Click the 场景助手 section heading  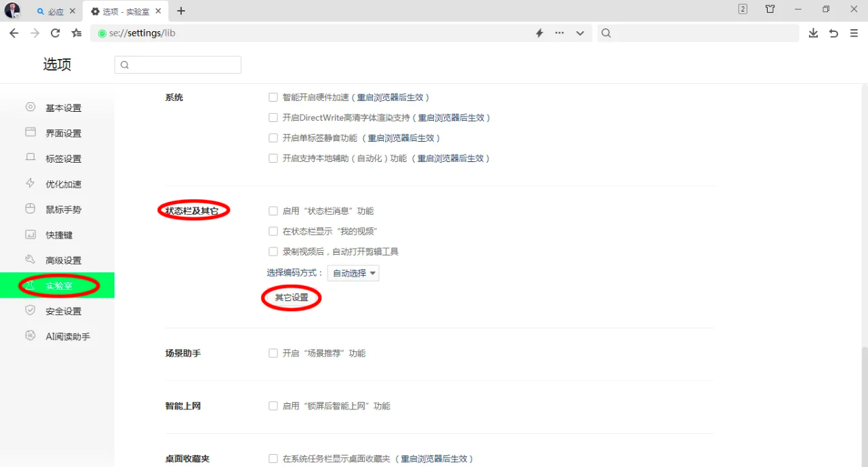pos(183,354)
